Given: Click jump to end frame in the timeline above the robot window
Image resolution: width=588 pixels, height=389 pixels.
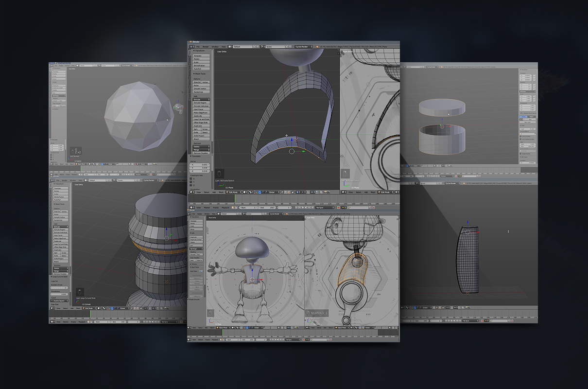Looking at the screenshot, I should [x=312, y=207].
